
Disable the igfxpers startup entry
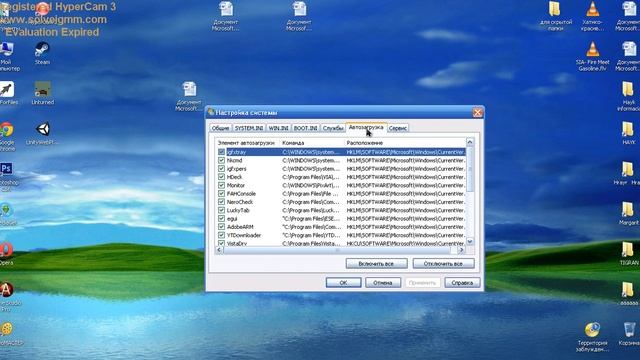pos(221,169)
